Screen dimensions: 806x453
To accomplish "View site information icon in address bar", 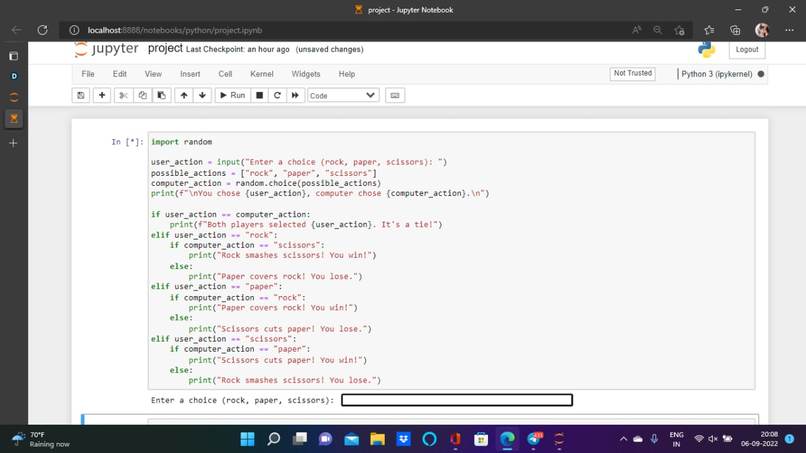I will coord(74,30).
